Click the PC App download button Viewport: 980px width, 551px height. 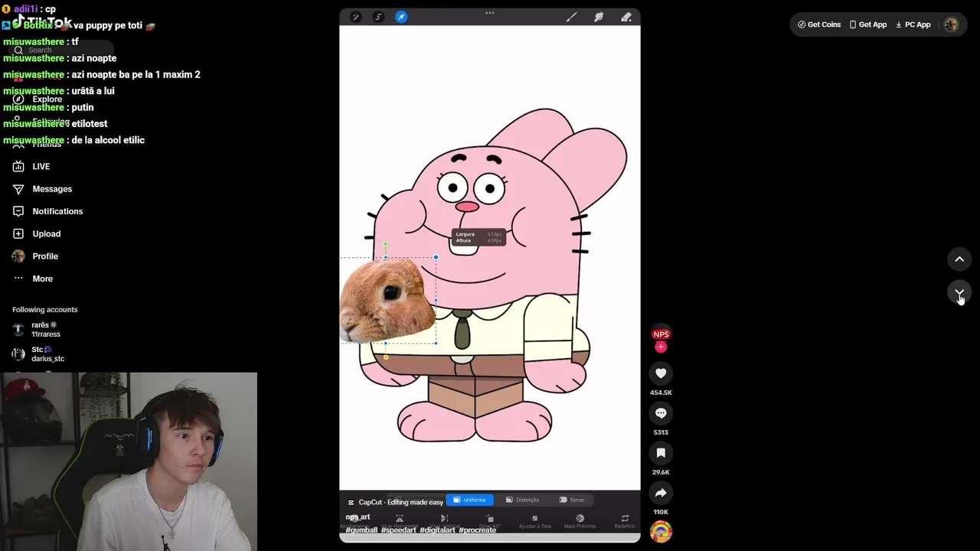coord(913,24)
